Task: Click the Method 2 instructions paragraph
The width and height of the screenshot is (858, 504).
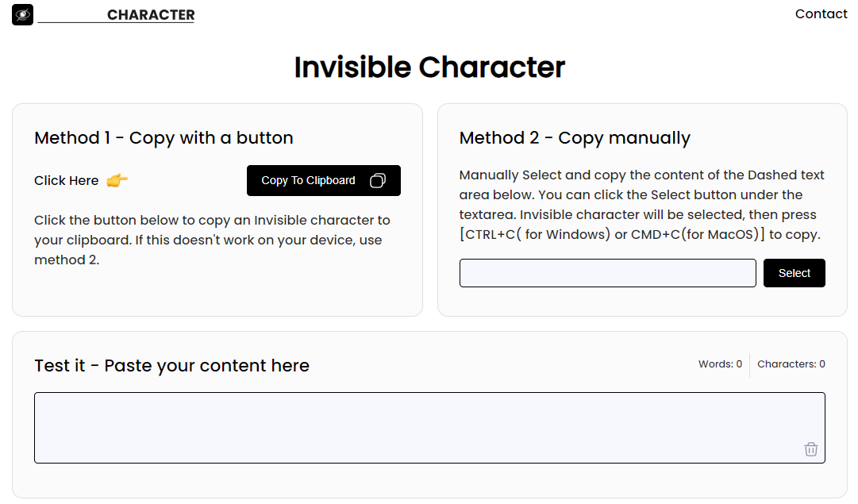Action: 641,205
